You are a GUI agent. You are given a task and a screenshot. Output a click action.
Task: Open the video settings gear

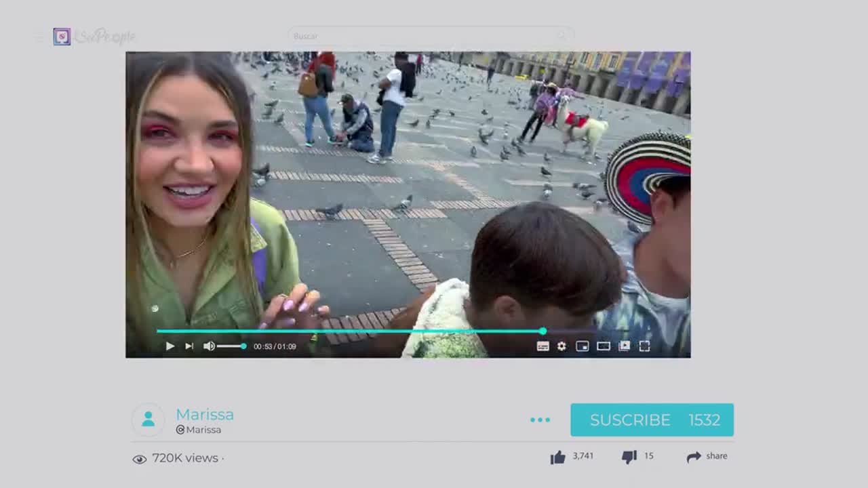(x=561, y=346)
